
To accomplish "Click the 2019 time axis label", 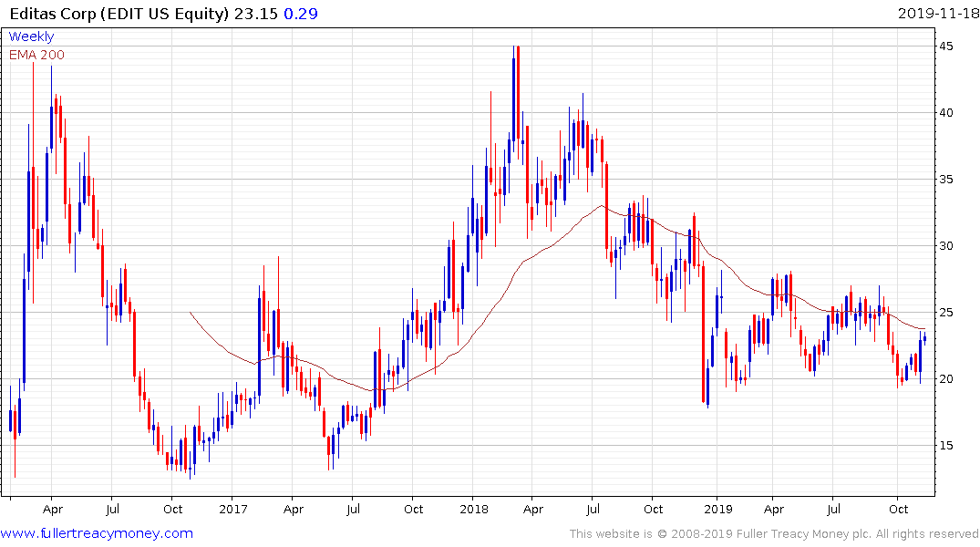I will pyautogui.click(x=718, y=509).
